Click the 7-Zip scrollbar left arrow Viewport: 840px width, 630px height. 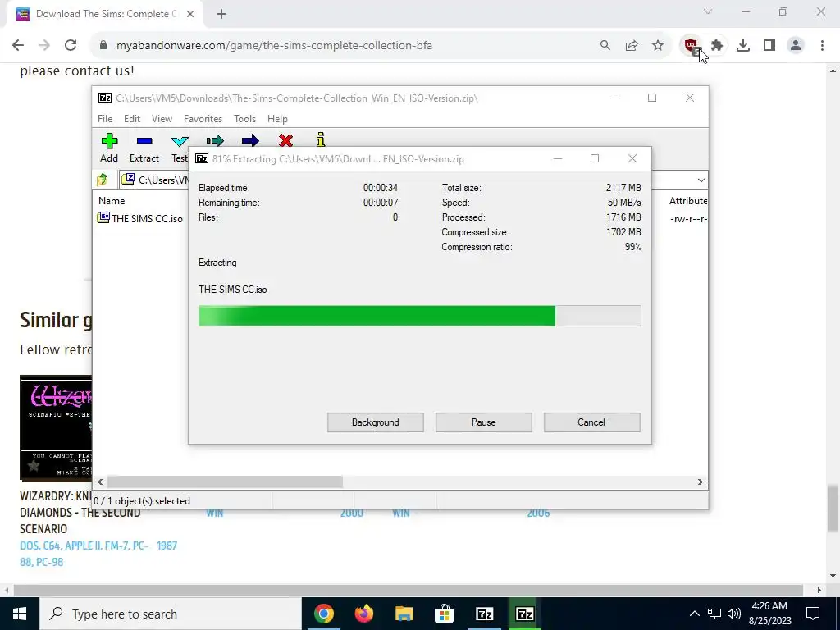click(x=100, y=482)
